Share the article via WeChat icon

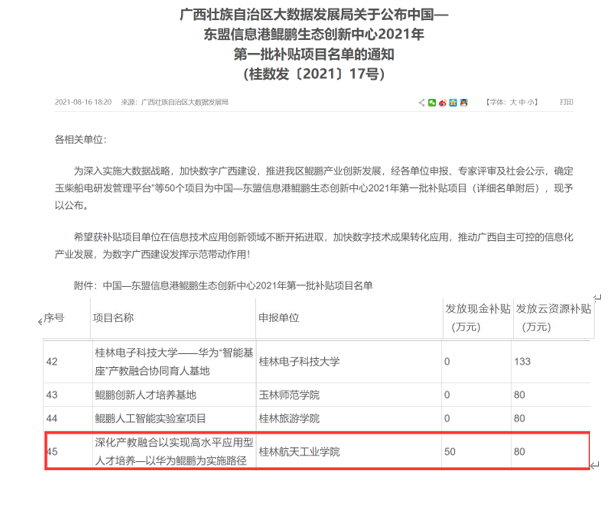[431, 102]
